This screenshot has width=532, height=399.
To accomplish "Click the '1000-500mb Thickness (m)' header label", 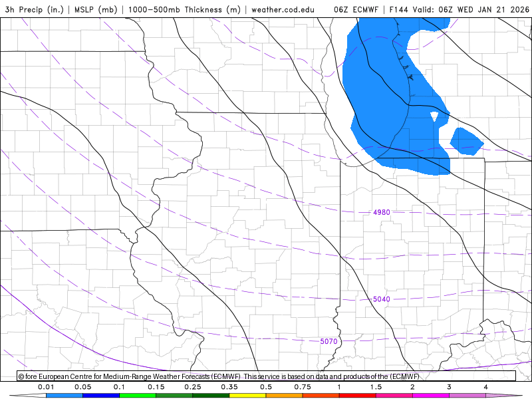I will pyautogui.click(x=184, y=9).
